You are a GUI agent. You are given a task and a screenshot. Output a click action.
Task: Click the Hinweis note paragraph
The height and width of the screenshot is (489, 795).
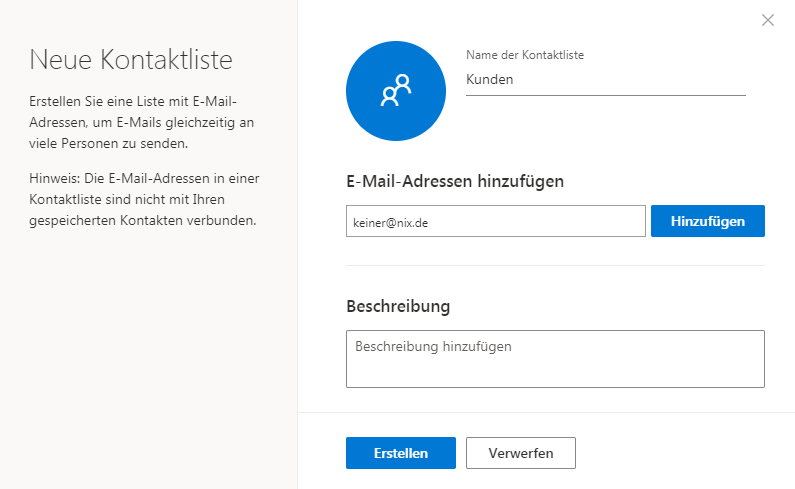144,199
